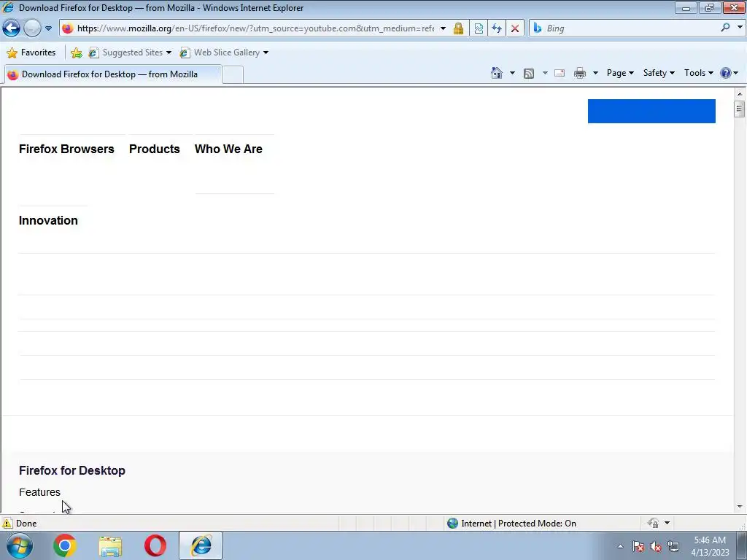The height and width of the screenshot is (560, 747).
Task: Click the Forward navigation arrow button
Action: point(32,28)
